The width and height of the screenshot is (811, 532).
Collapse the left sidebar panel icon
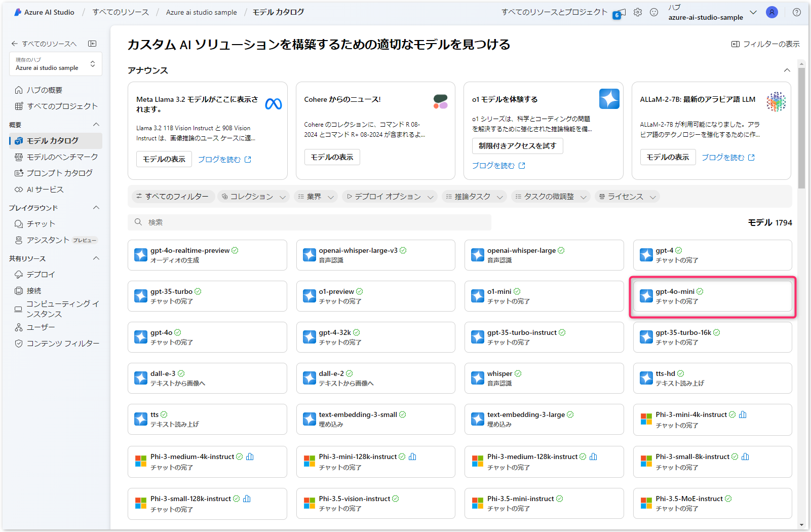(x=92, y=44)
